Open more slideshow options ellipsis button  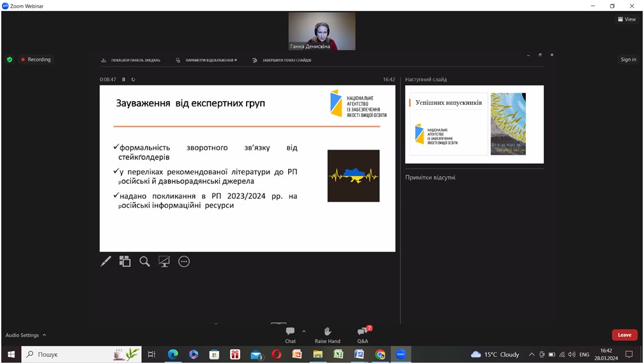click(x=184, y=261)
